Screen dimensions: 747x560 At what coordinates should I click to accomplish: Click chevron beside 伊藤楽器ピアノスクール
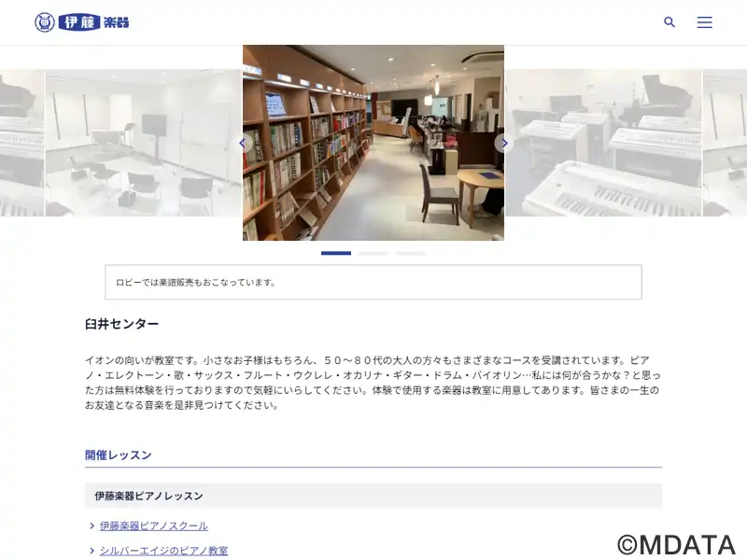[92, 525]
